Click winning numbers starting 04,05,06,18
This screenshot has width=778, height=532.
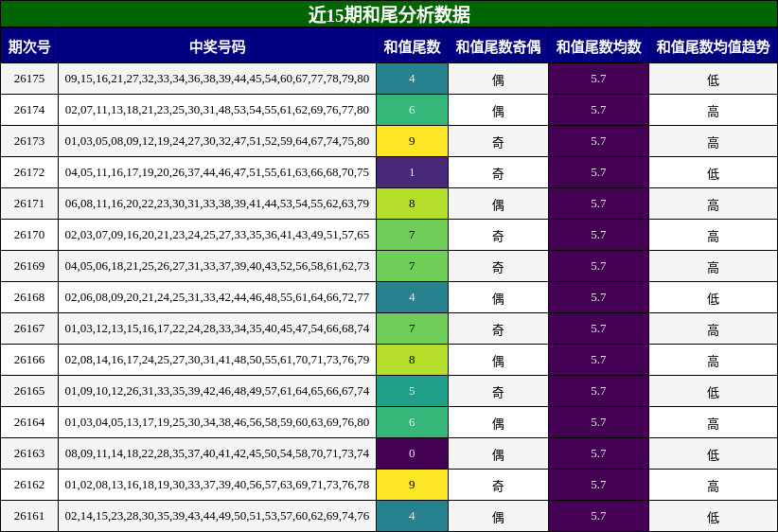pyautogui.click(x=218, y=267)
